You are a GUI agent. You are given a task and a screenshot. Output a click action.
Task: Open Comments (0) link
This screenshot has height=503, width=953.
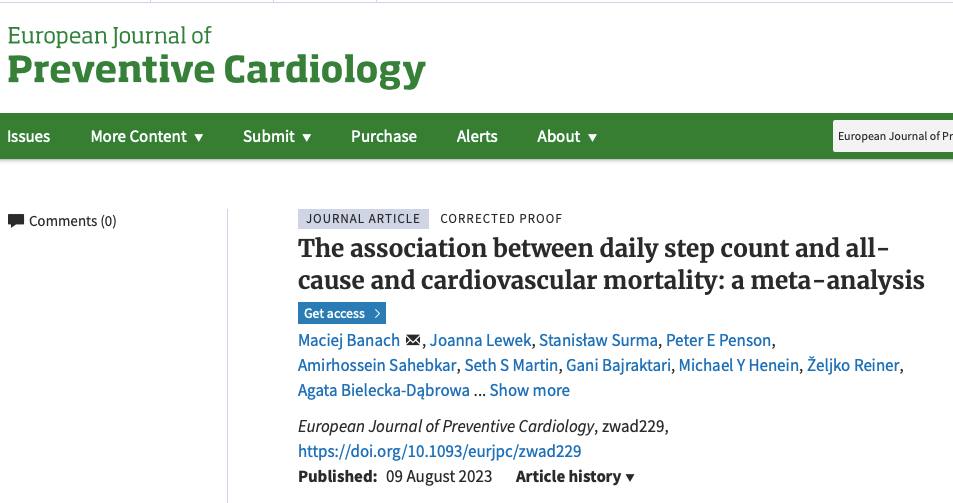pyautogui.click(x=72, y=221)
